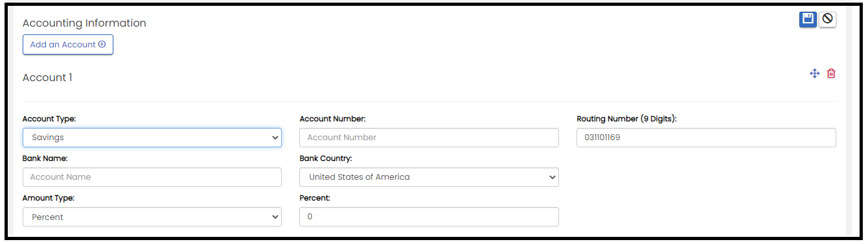Click the Accounting Information heading

(x=84, y=23)
